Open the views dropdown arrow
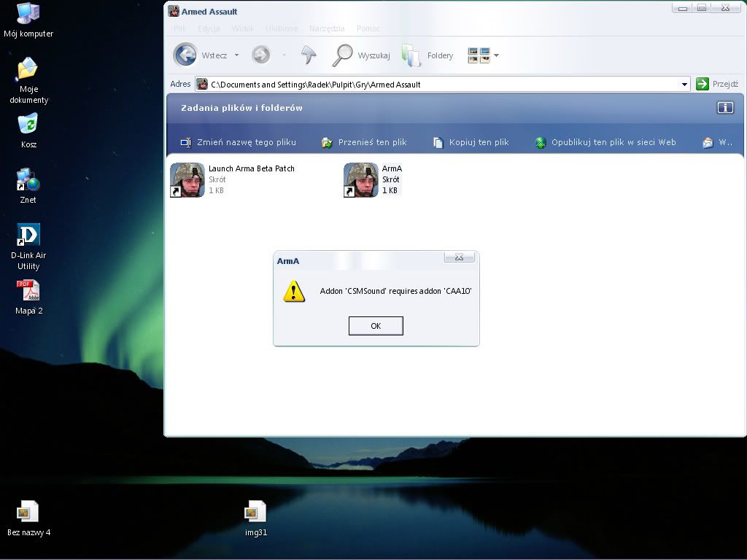The height and width of the screenshot is (560, 747). click(x=496, y=55)
